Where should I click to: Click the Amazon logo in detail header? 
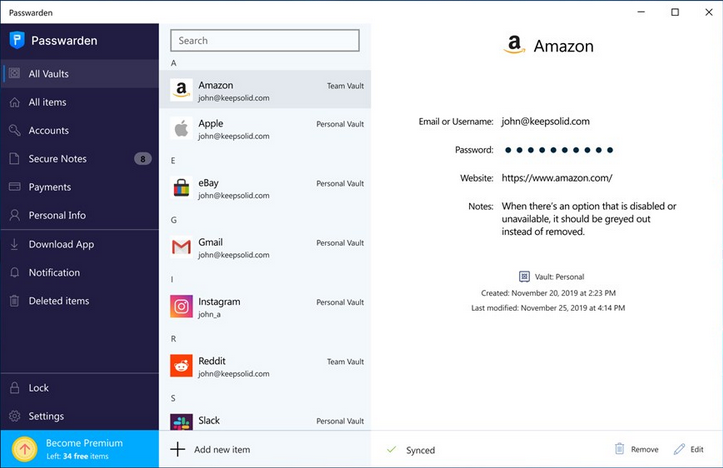pyautogui.click(x=515, y=45)
